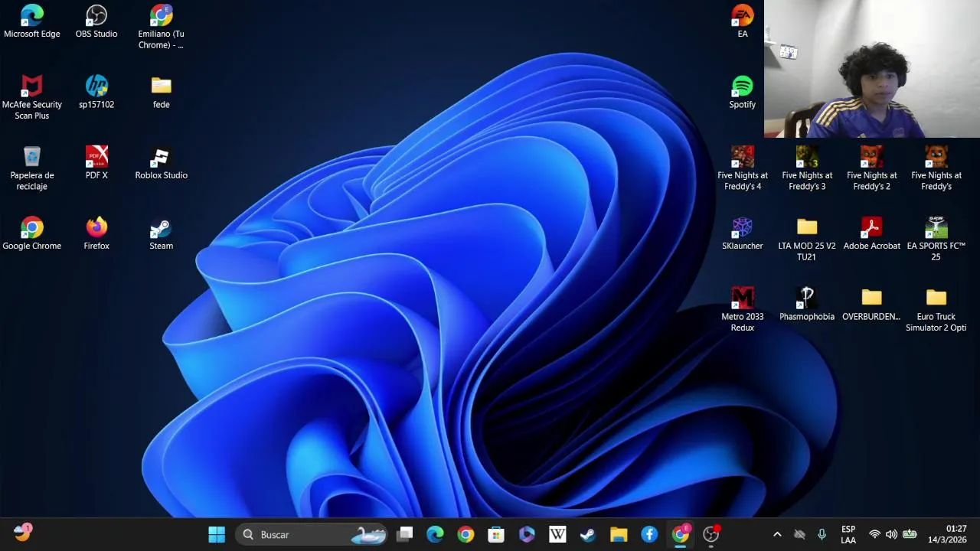Select the Steam desktop shortcut

161,233
